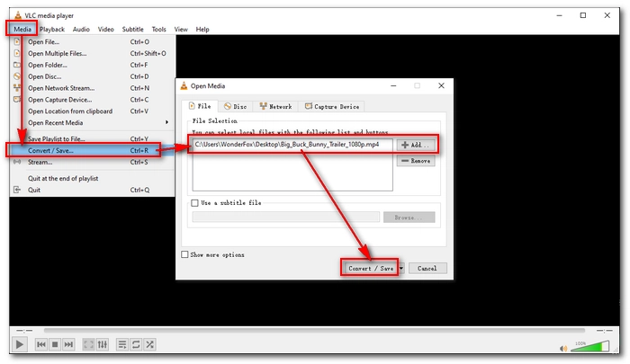Select Quit at the end of playlist
This screenshot has width=630, height=364.
[93, 178]
